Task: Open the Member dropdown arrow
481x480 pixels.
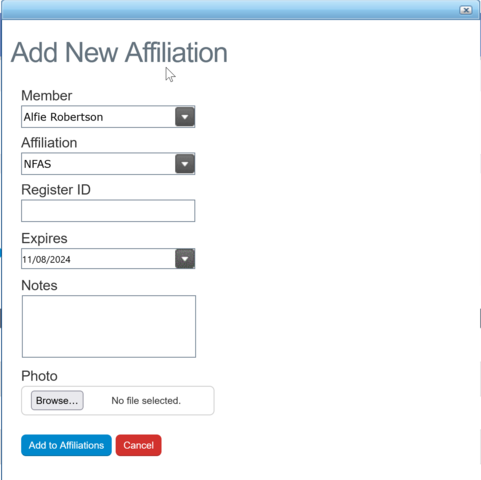Action: [x=185, y=117]
